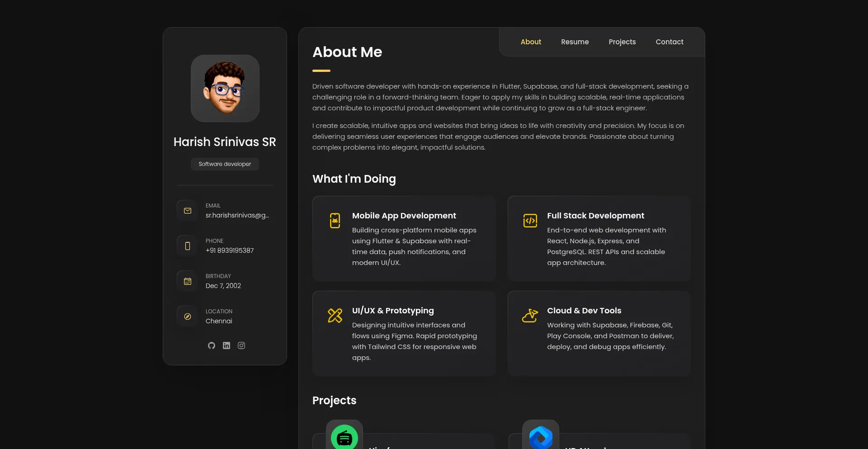
Task: Switch to the Resume tab
Action: click(x=575, y=42)
